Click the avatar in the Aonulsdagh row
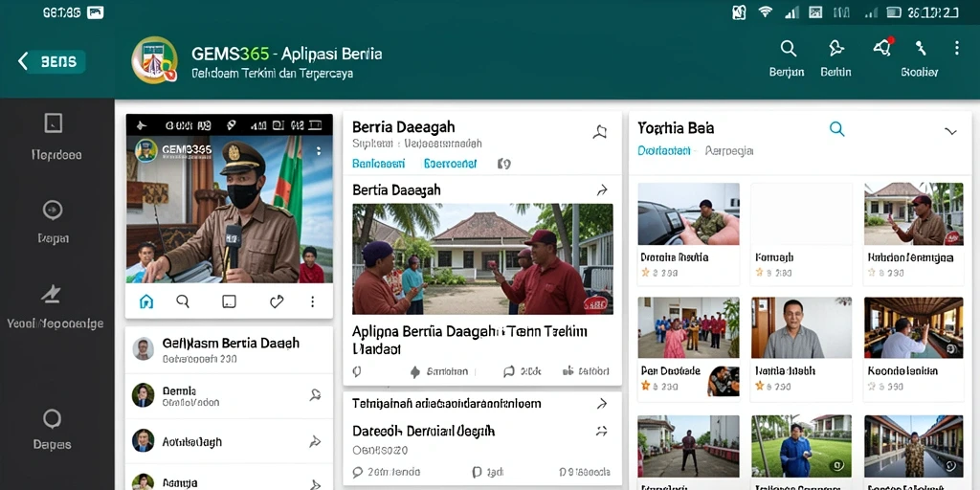 click(144, 440)
